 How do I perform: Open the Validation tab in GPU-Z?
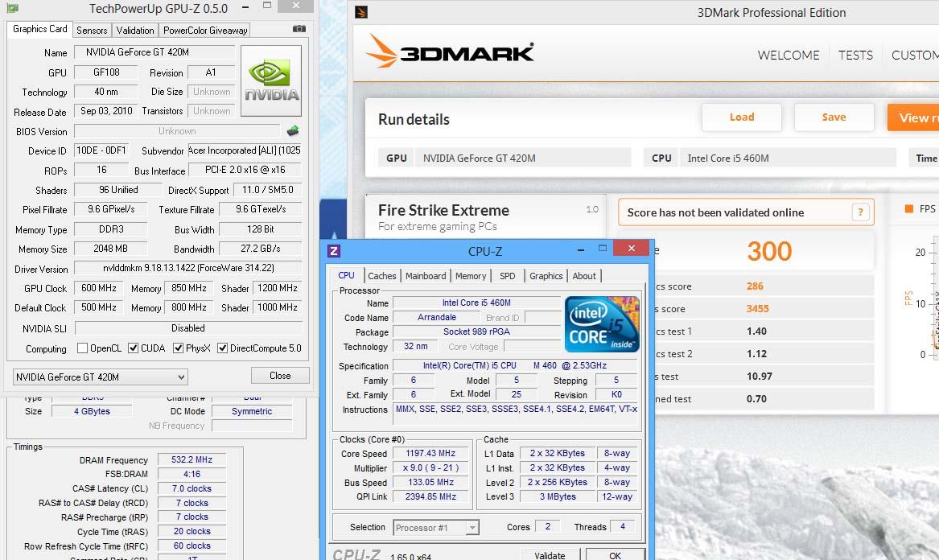[134, 30]
